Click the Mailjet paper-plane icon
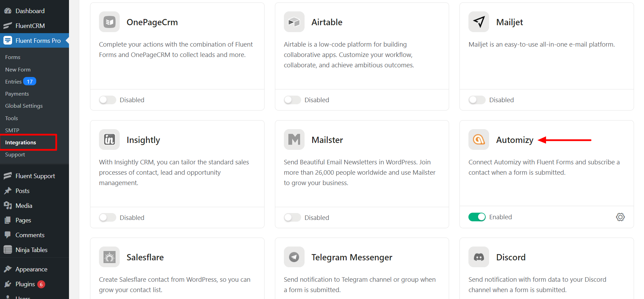Image resolution: width=644 pixels, height=299 pixels. pos(478,22)
